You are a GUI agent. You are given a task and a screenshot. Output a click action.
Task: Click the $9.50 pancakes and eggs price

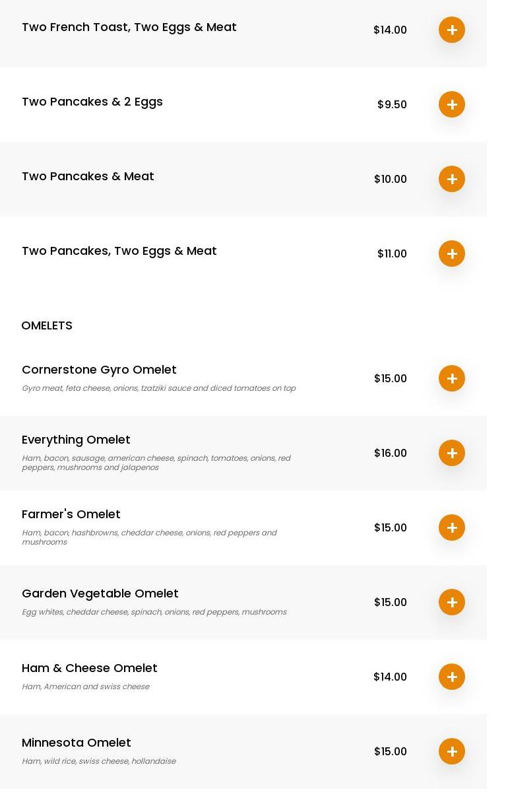392,104
